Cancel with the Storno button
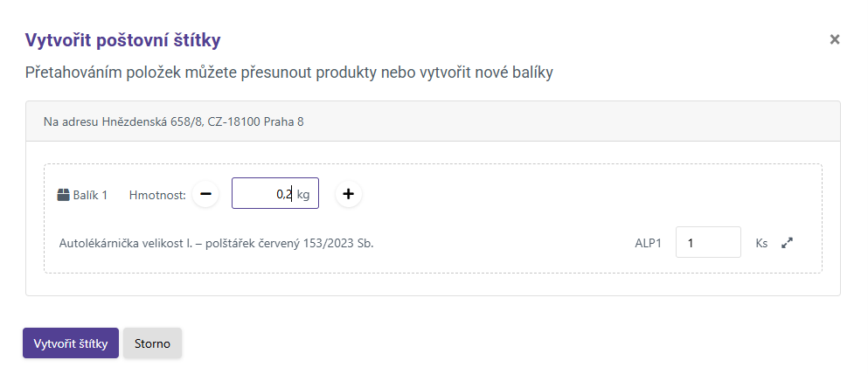This screenshot has height=374, width=868. [153, 343]
